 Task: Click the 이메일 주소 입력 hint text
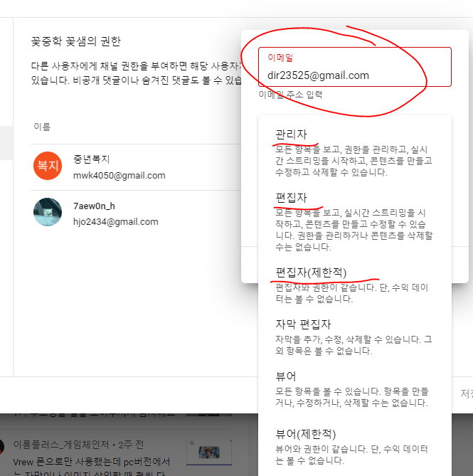click(x=290, y=95)
